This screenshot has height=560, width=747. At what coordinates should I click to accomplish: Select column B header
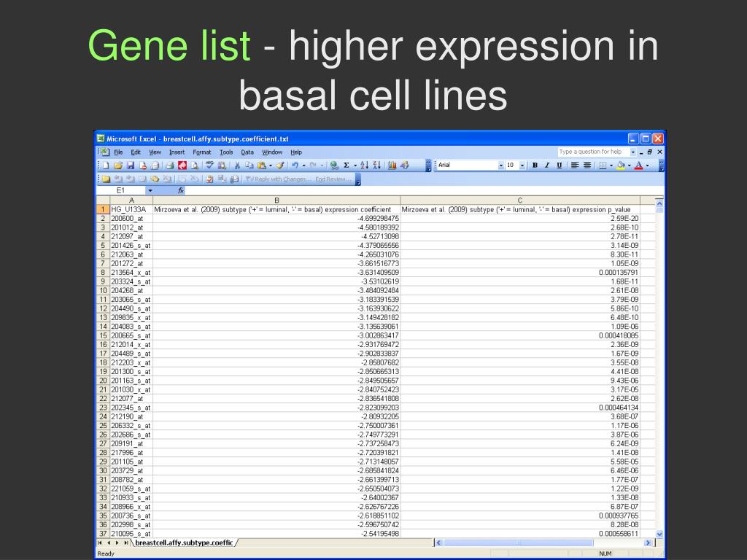coord(276,201)
